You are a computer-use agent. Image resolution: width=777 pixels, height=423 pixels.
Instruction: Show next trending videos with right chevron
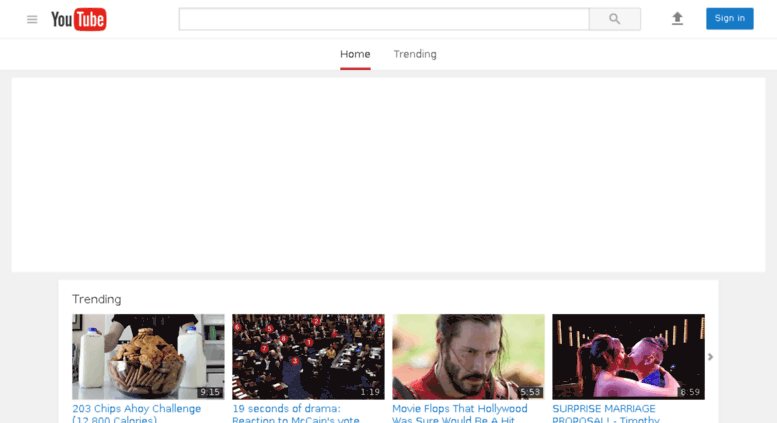click(710, 357)
